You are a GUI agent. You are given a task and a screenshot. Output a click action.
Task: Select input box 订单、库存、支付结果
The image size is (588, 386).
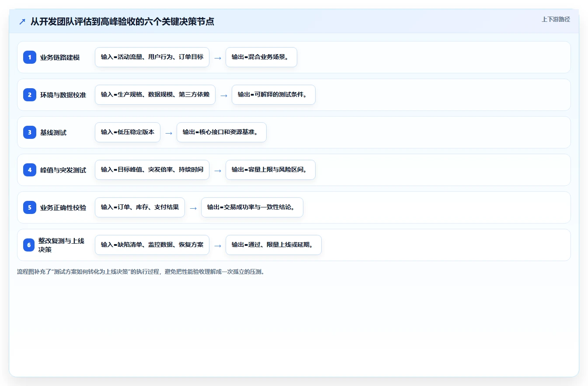tap(140, 207)
